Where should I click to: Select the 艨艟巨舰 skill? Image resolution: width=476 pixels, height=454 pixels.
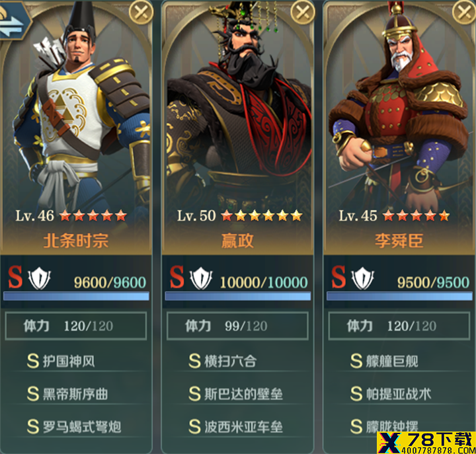pos(384,361)
